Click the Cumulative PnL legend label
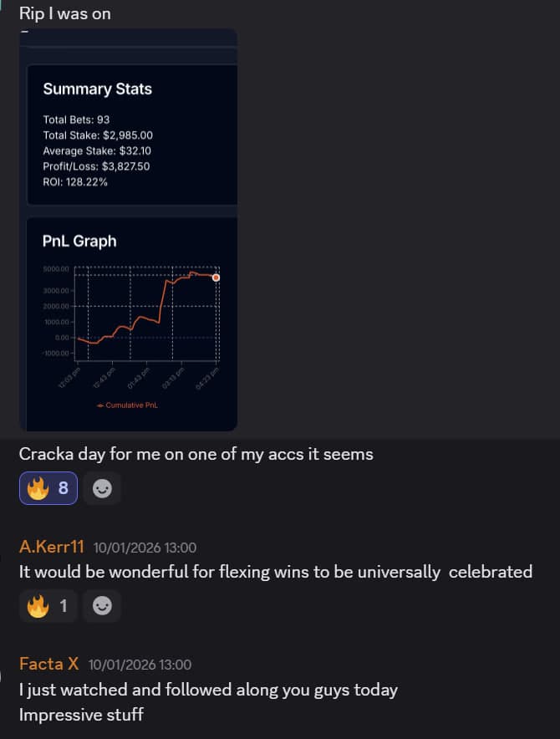The image size is (560, 739). click(128, 405)
